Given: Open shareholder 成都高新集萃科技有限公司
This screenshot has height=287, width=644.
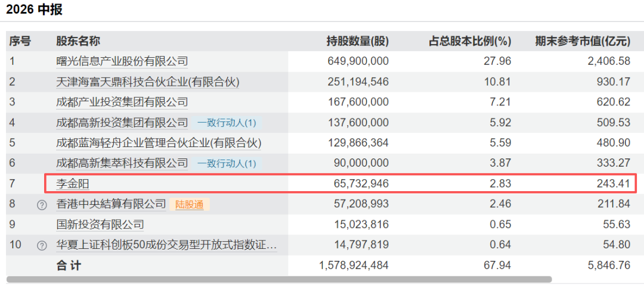Looking at the screenshot, I should 122,163.
